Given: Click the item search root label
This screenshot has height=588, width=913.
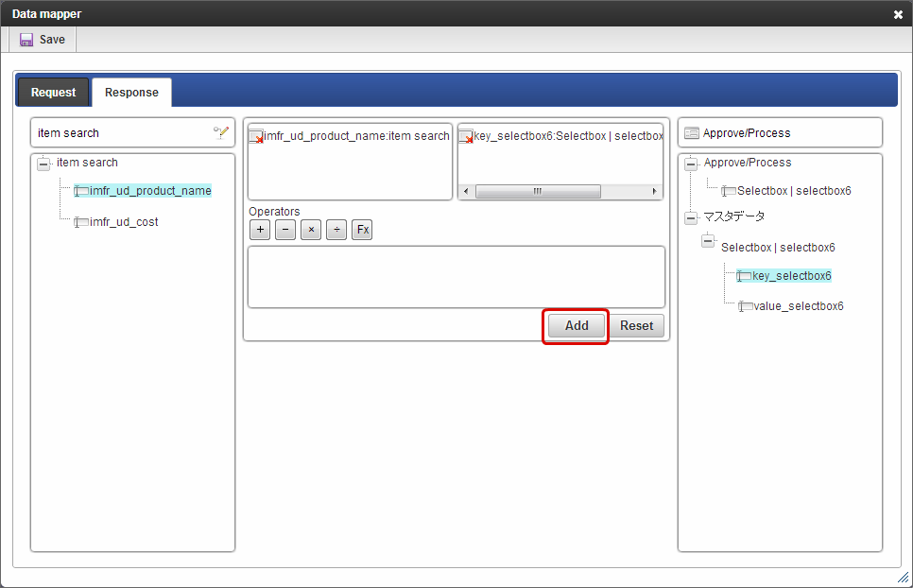Looking at the screenshot, I should pos(87,163).
